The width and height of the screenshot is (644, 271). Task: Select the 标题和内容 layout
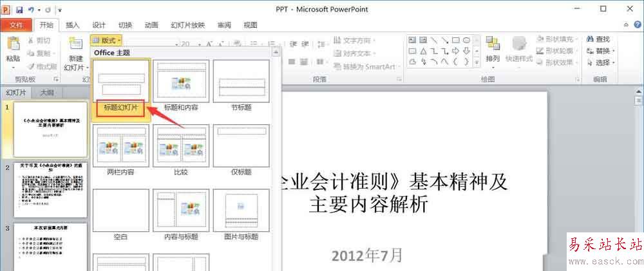click(x=181, y=81)
